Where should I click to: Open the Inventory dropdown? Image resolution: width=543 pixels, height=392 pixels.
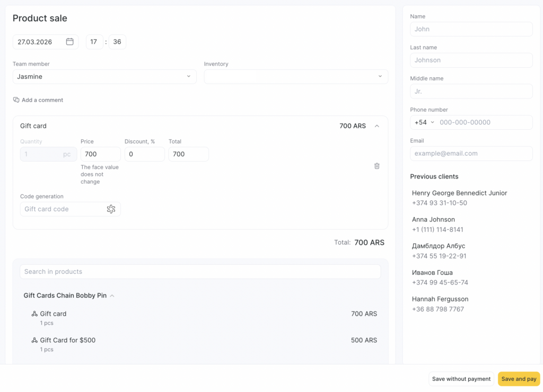pos(296,77)
